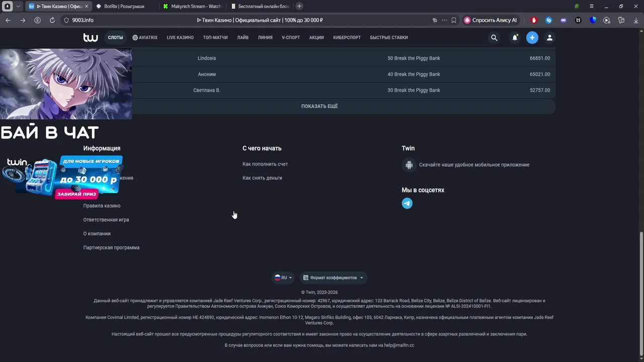644x362 pixels.
Task: Click the Скачайте наше удобное мобильное приложение link
Action: (474, 165)
